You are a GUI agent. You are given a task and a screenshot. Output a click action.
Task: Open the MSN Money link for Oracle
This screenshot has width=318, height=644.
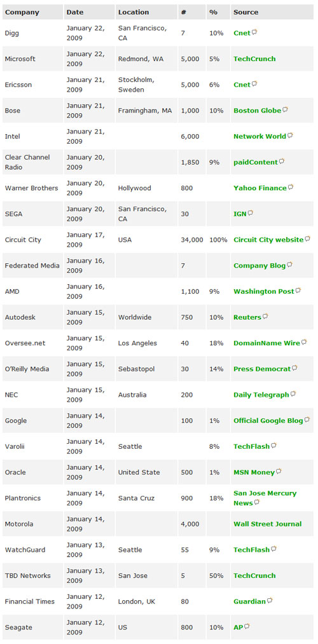[x=254, y=472]
